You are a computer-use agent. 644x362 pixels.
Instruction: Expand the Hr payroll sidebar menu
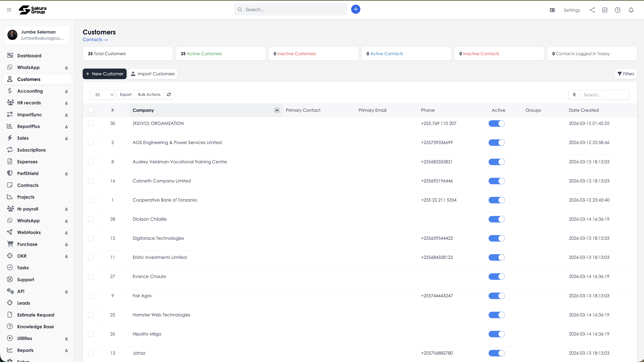pos(37,209)
